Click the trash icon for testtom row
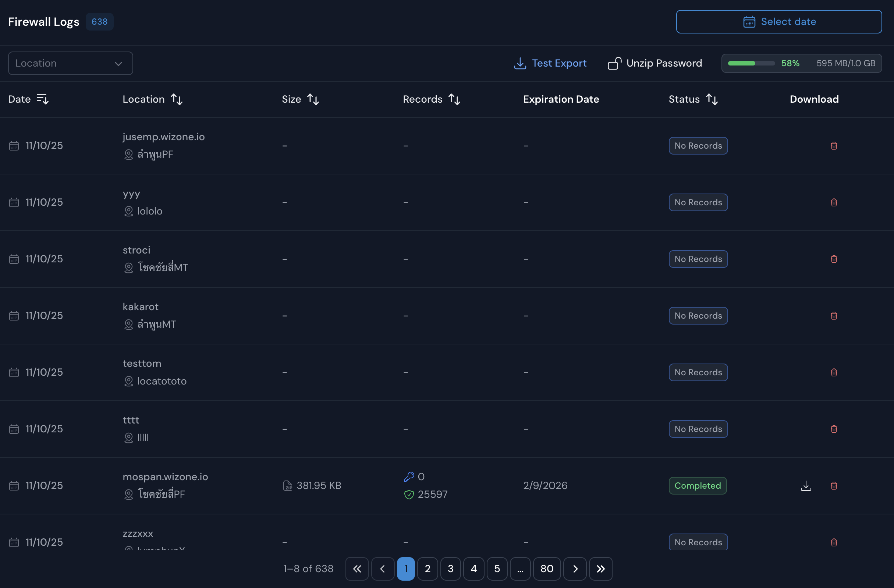This screenshot has height=588, width=894. tap(834, 372)
